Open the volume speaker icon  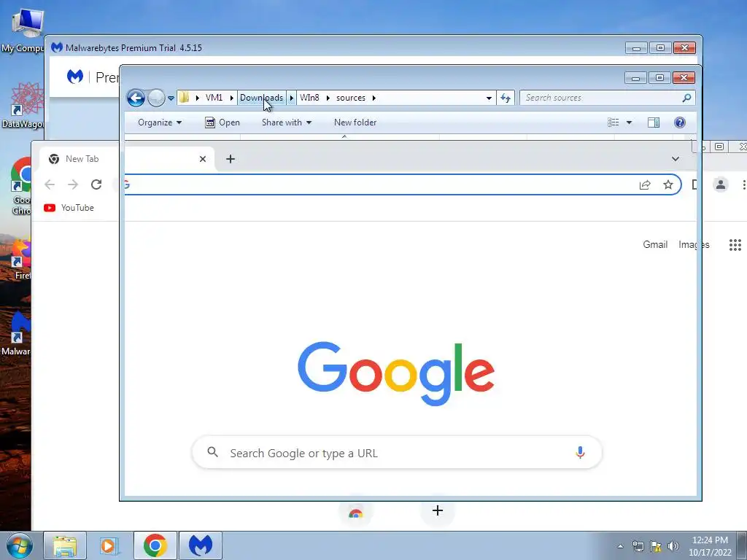pyautogui.click(x=673, y=546)
